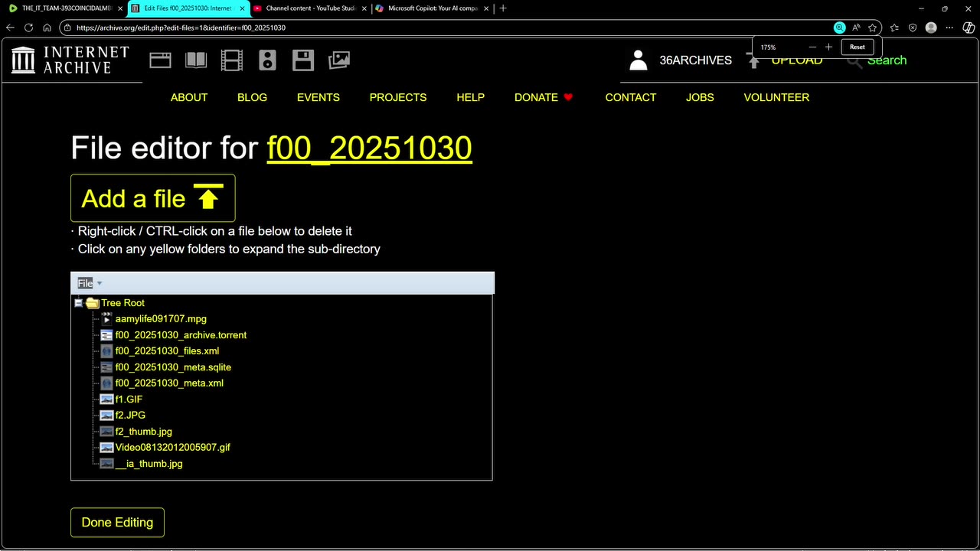The image size is (980, 551).
Task: Switch to Channel content YouTube Studio tab
Action: pos(310,8)
